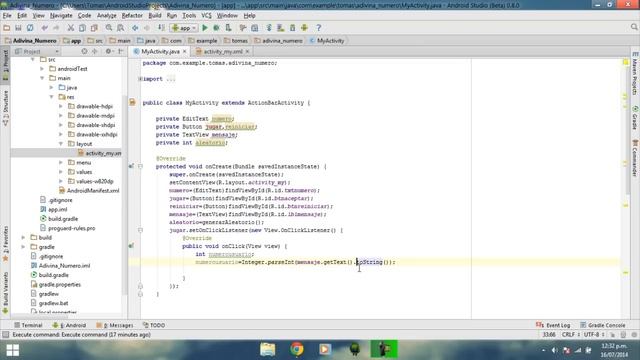Select proguard-rules.pro file
Screen dimensions: 640x360
pos(67,228)
